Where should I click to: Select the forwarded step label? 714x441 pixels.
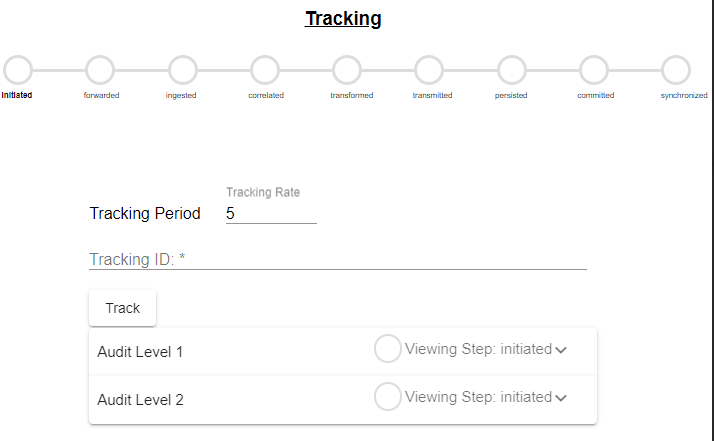100,96
